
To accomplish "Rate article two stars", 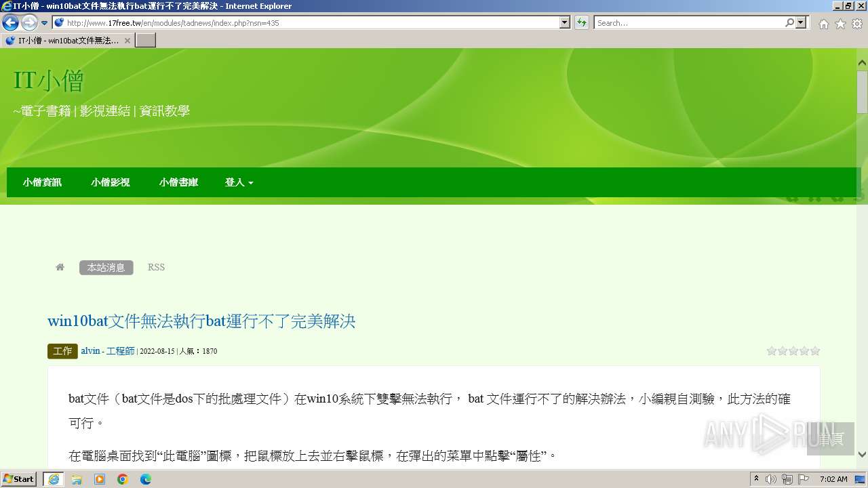I will (x=783, y=351).
